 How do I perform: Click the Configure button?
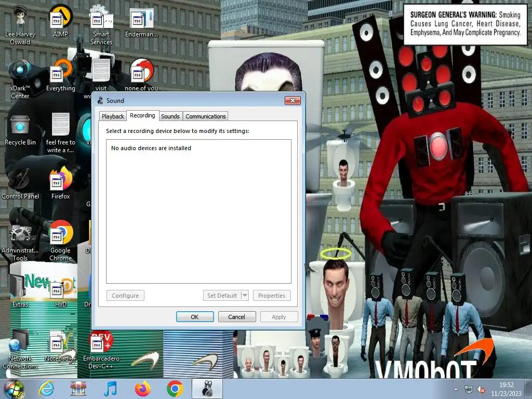pyautogui.click(x=125, y=296)
